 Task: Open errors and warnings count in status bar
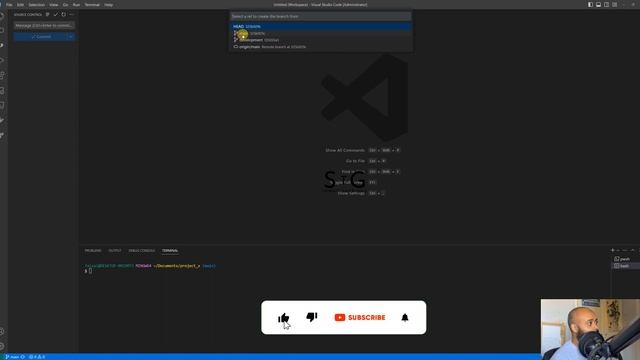point(37,357)
